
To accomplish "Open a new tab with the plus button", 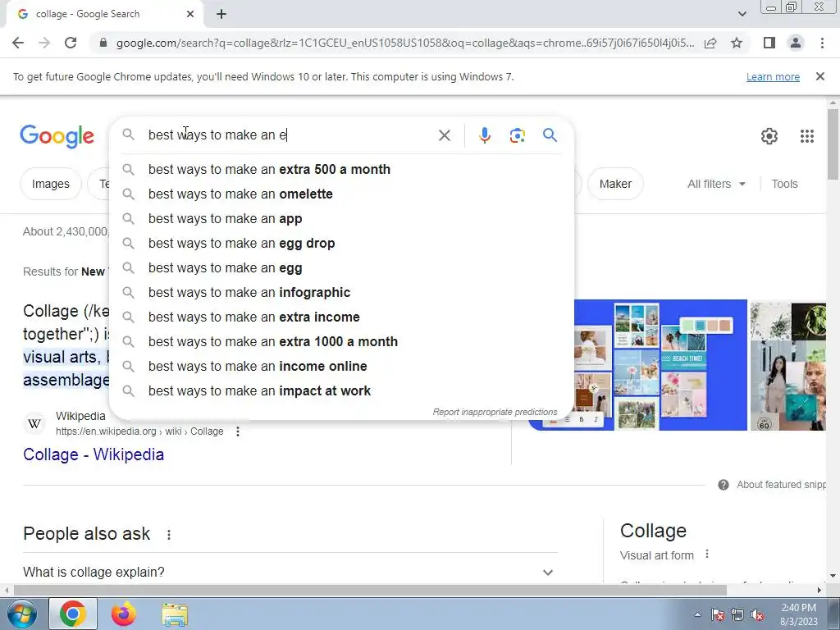I will click(221, 14).
